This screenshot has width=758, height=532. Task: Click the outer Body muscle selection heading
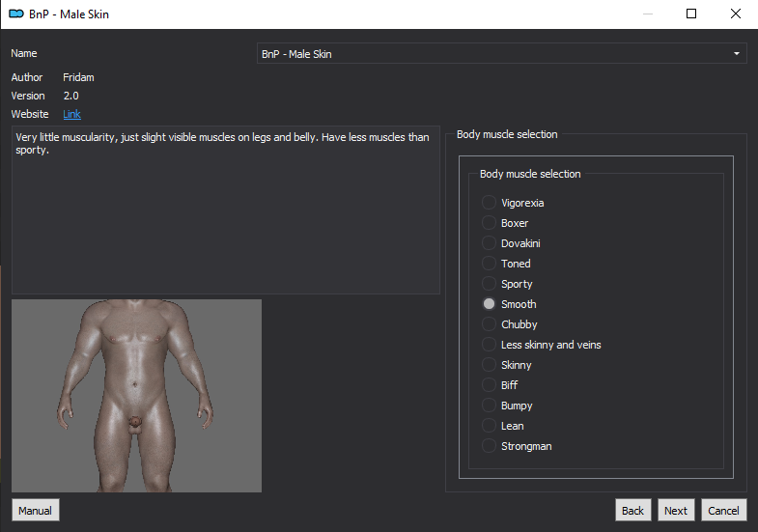click(x=507, y=134)
